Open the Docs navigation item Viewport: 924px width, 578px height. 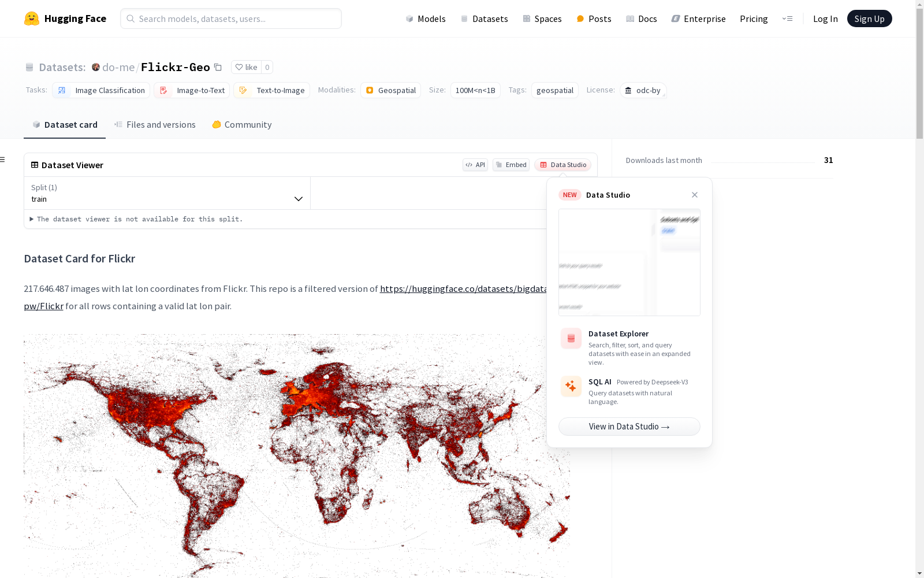[642, 18]
